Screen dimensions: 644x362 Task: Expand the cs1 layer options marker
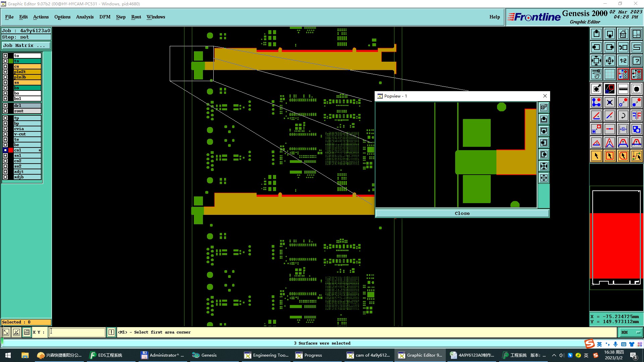tap(40, 150)
